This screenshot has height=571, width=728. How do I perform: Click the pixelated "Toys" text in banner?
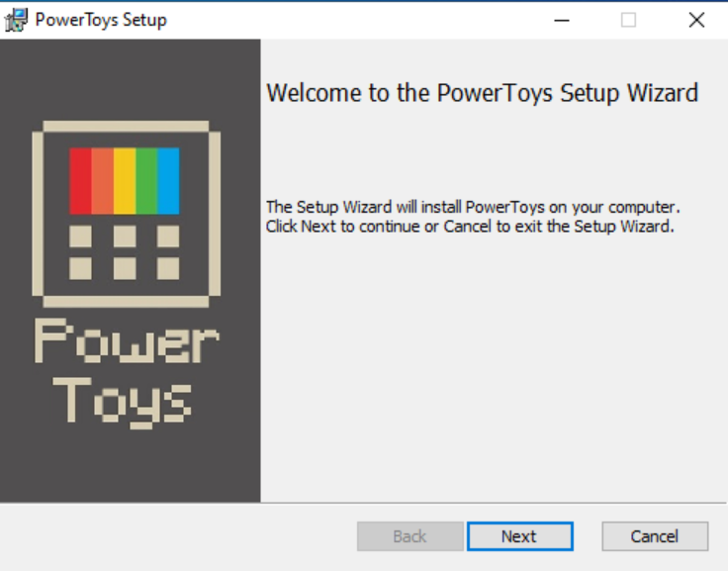point(123,400)
